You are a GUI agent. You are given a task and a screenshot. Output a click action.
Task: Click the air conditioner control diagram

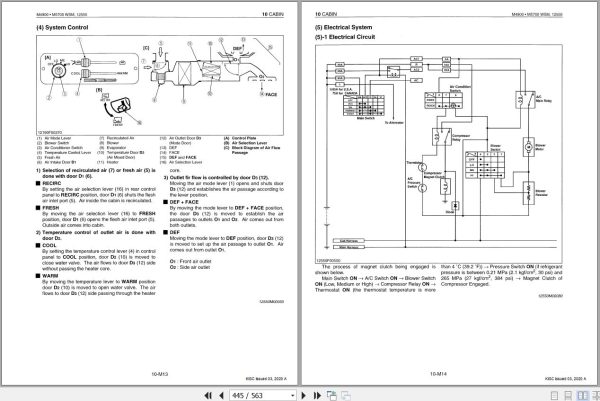[160, 85]
